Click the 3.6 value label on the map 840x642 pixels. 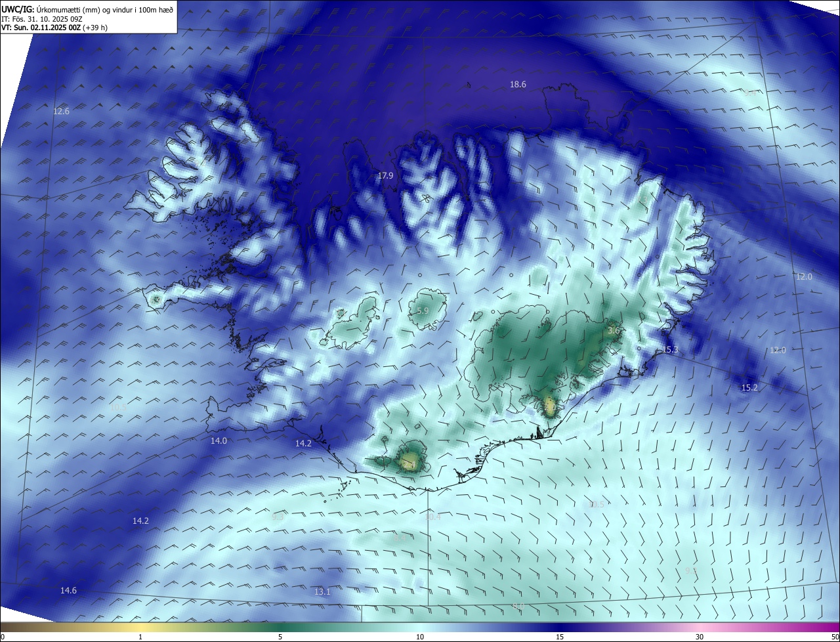614,331
